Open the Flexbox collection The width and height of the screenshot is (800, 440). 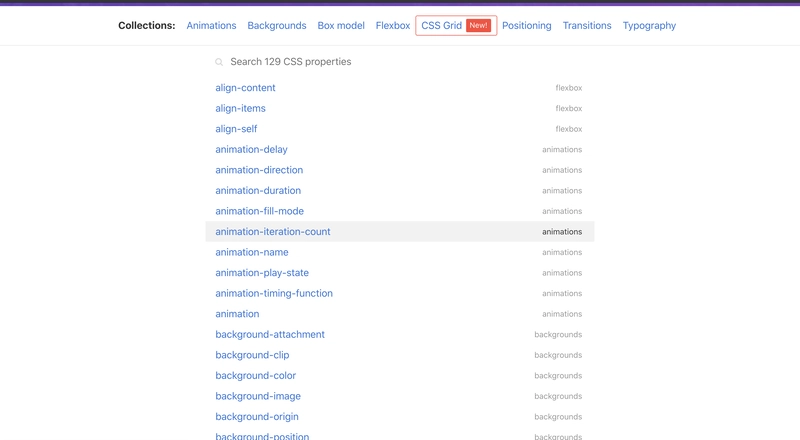tap(393, 26)
